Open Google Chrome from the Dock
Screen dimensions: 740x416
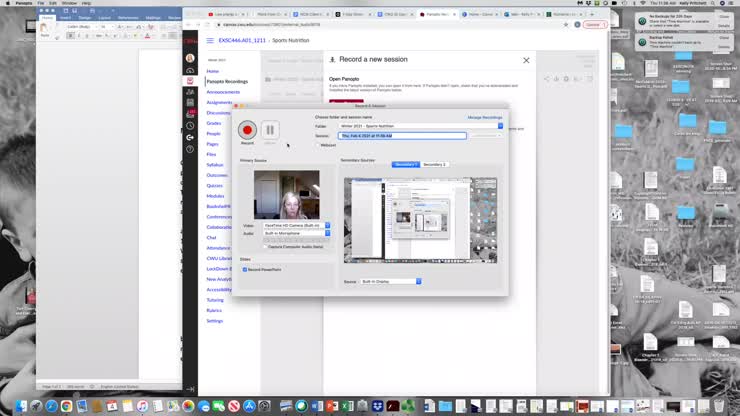(67, 406)
